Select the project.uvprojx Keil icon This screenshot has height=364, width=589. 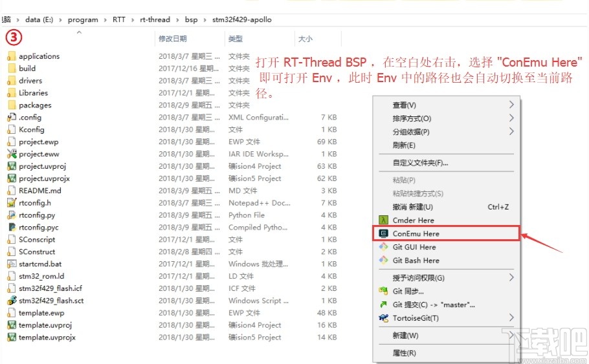click(12, 178)
